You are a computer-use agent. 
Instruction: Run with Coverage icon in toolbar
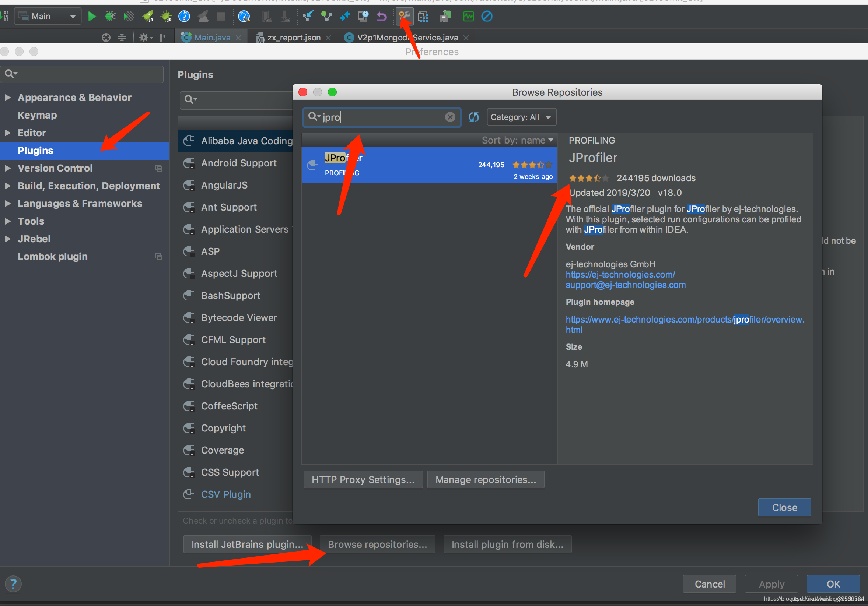point(129,16)
